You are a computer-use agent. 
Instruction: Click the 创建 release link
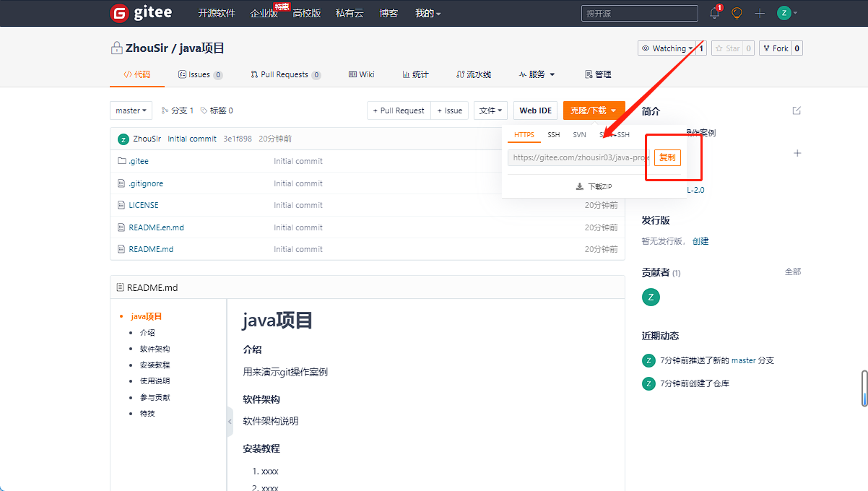click(700, 241)
